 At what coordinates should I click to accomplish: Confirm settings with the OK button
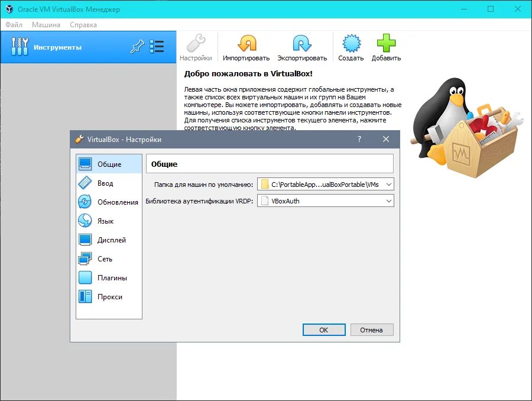[x=324, y=329]
